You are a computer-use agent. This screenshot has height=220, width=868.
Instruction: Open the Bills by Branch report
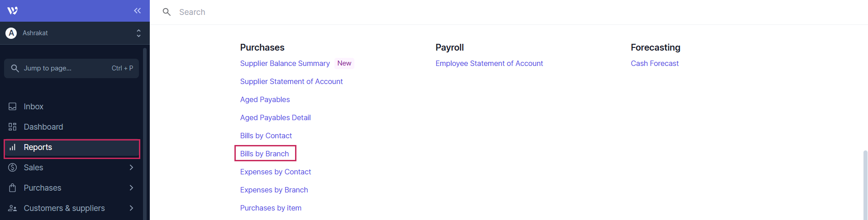[x=264, y=154]
